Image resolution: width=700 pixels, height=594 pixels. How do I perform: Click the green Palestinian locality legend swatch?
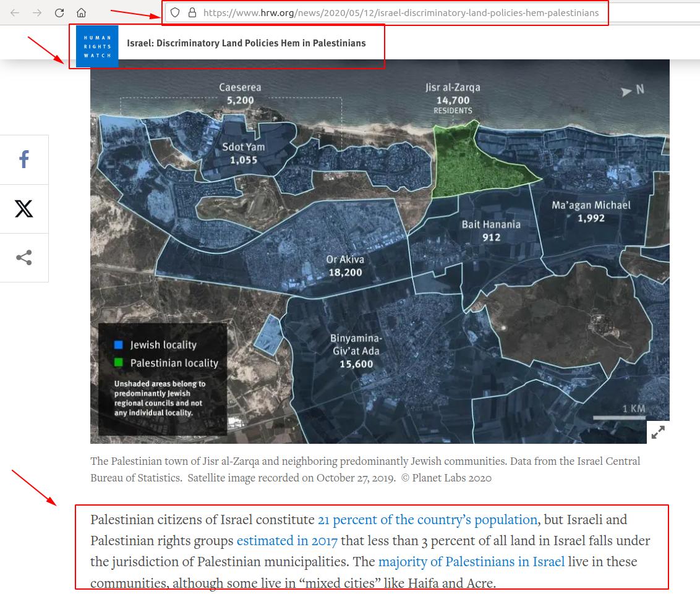[119, 363]
